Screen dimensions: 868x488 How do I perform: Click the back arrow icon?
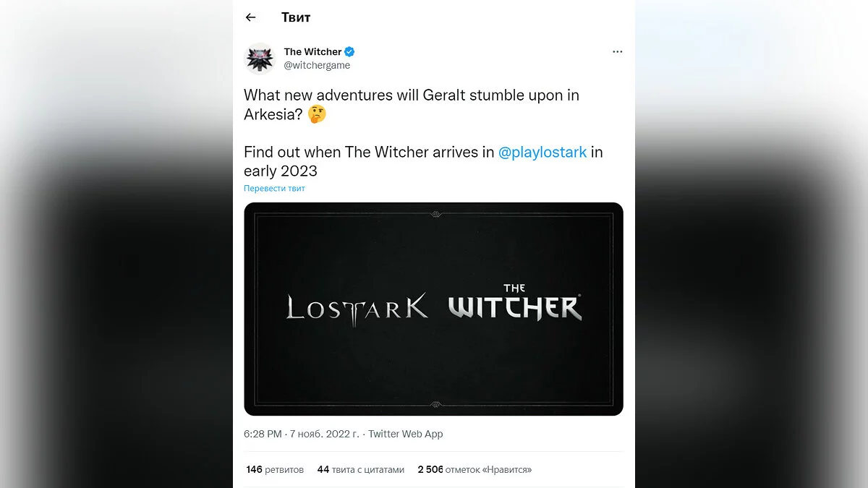coord(251,17)
